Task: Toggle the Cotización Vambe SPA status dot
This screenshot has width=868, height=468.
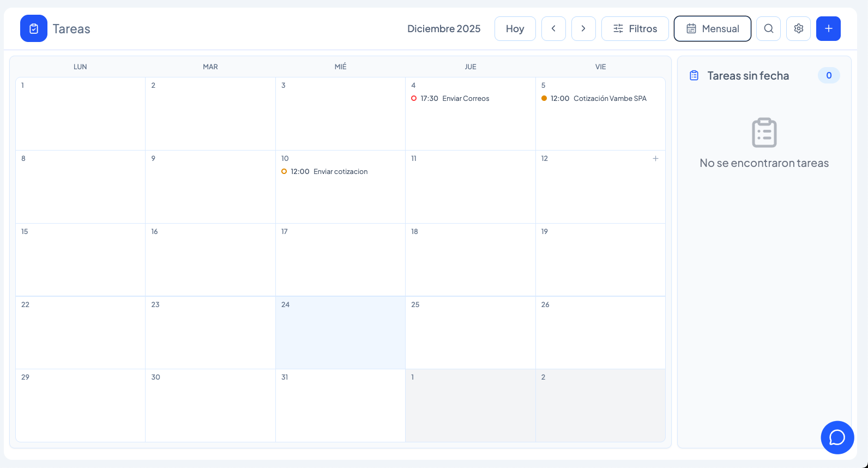Action: [544, 99]
